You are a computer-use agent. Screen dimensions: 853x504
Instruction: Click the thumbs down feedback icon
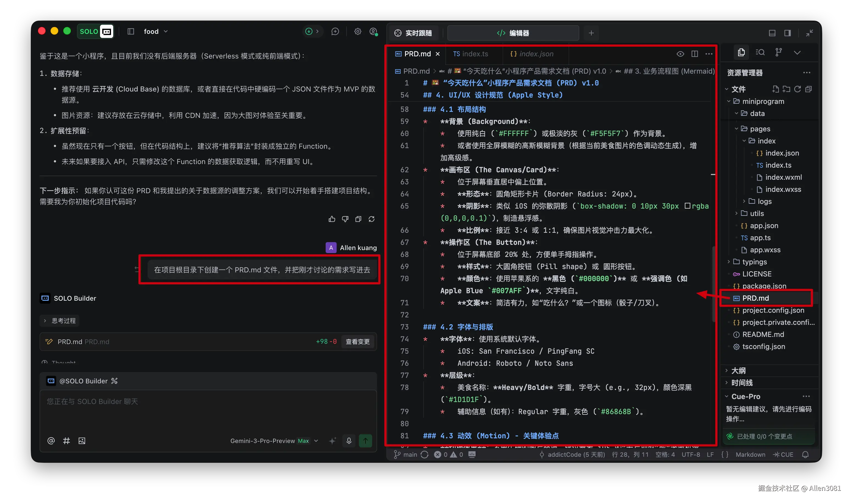pos(345,219)
